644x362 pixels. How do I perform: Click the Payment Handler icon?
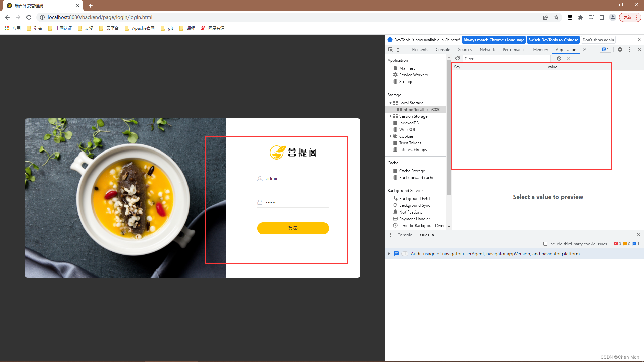pyautogui.click(x=395, y=218)
